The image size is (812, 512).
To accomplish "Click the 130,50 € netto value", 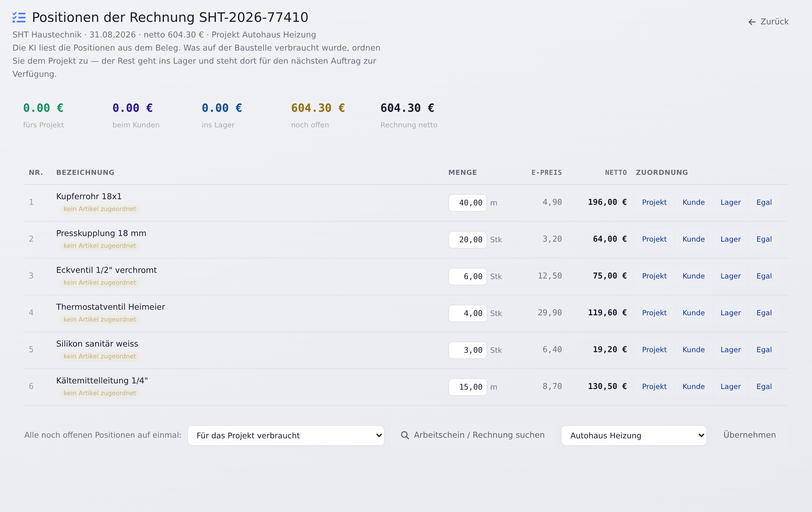I will (607, 386).
